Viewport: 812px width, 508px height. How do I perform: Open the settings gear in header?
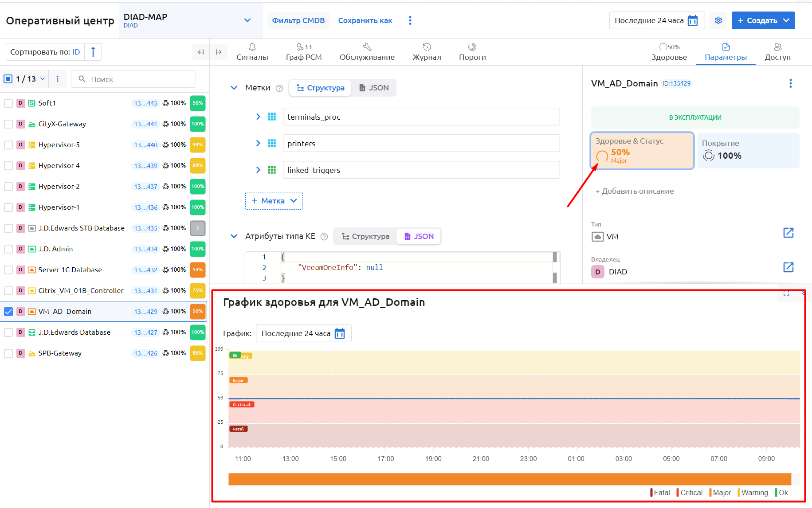pyautogui.click(x=718, y=20)
